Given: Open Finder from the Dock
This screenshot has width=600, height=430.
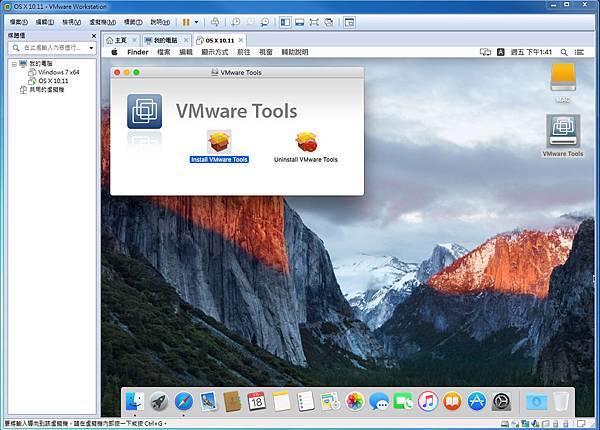Looking at the screenshot, I should 135,402.
